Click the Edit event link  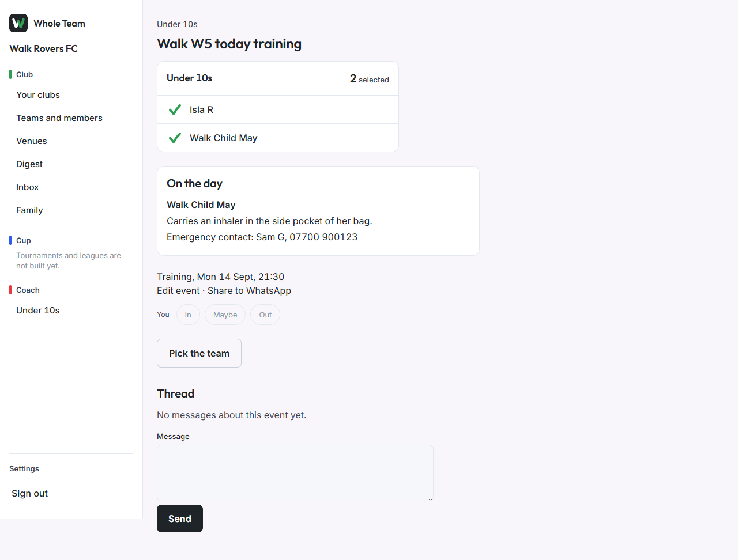pos(178,290)
